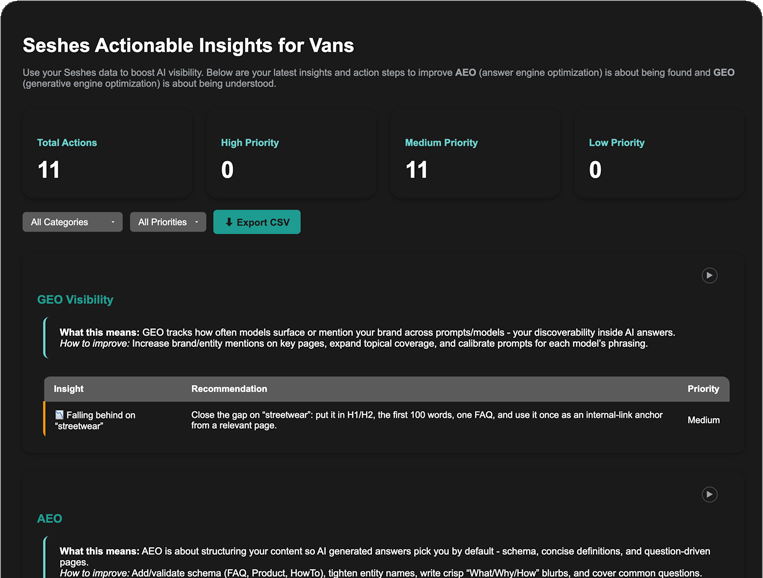Select the Total Actions stat card
Image resolution: width=763 pixels, height=578 pixels.
[107, 155]
